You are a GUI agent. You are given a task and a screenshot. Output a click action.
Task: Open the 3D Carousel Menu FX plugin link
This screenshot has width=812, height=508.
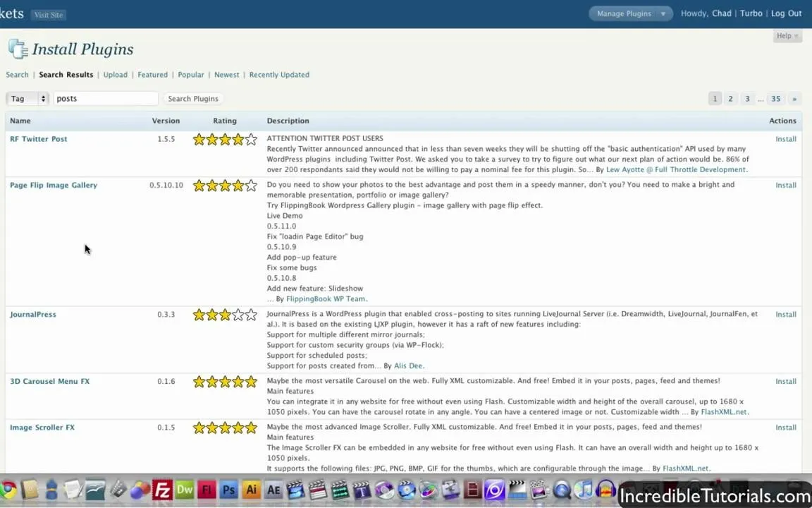coord(50,382)
